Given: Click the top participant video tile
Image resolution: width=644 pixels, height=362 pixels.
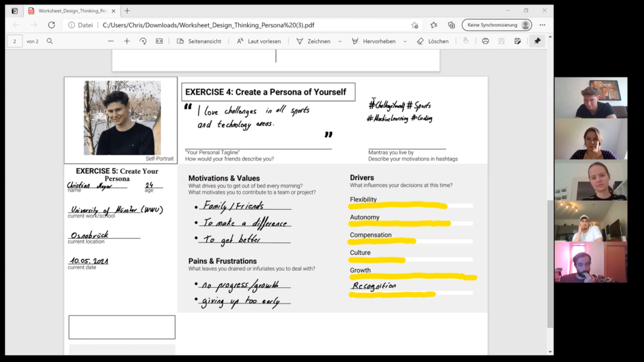Looking at the screenshot, I should pos(591,98).
